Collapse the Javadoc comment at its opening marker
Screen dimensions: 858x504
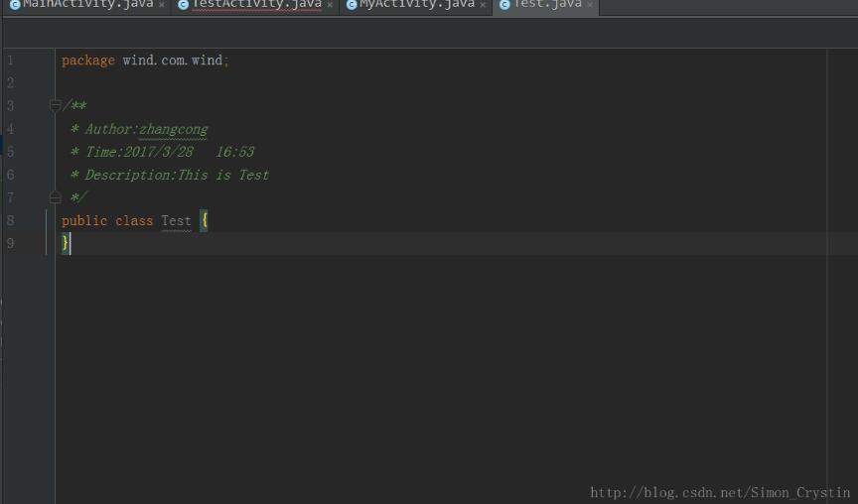pyautogui.click(x=55, y=105)
